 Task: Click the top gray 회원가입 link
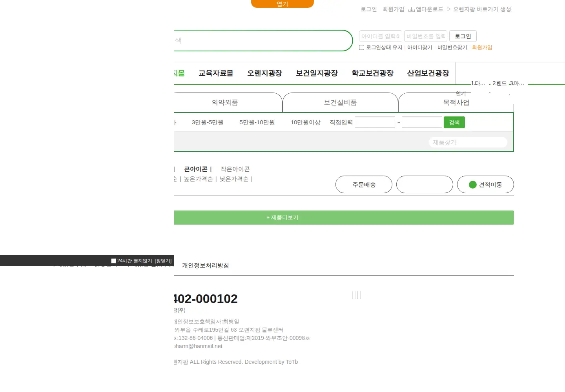pyautogui.click(x=393, y=9)
